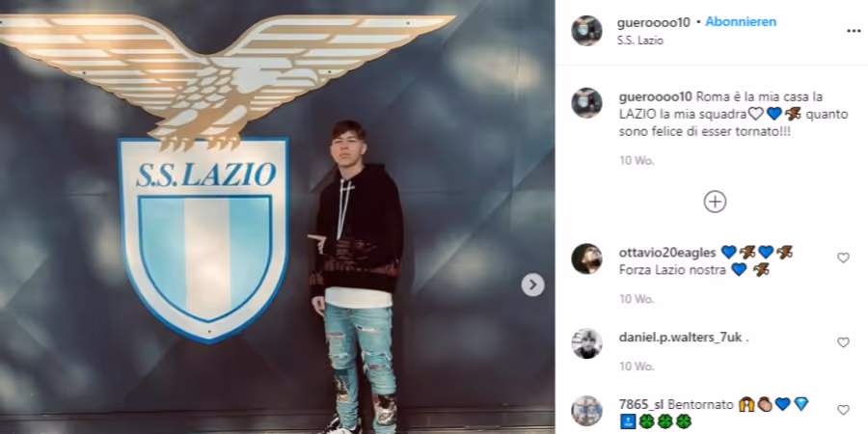Open ottavio20eagles username link
Image resolution: width=868 pixels, height=434 pixels.
coord(667,253)
